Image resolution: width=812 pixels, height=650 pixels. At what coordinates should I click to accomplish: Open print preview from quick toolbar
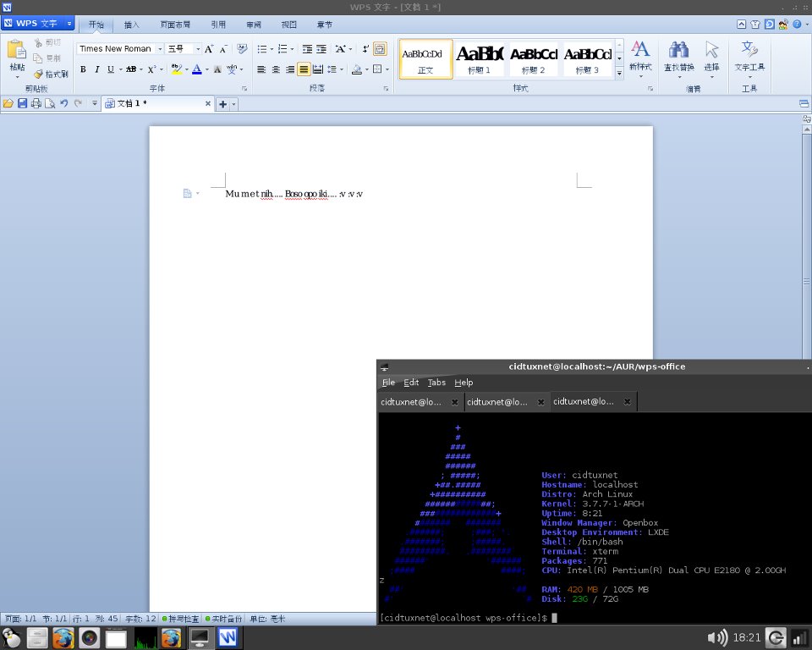click(x=50, y=103)
